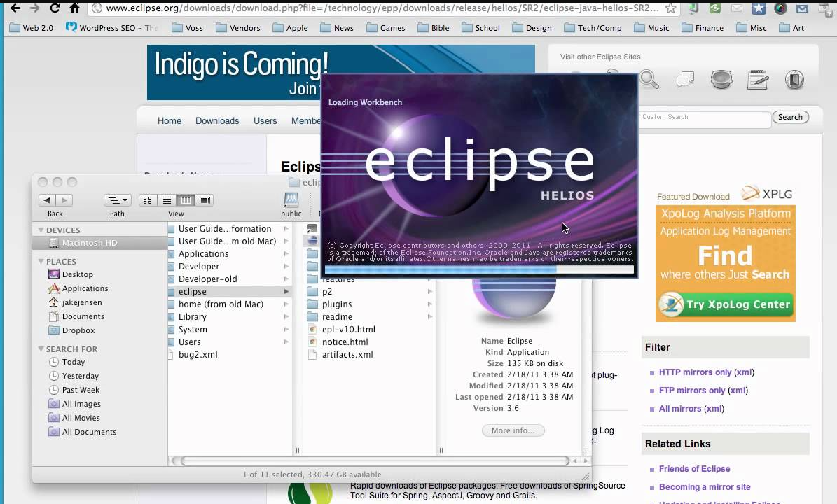Open the public shortcut in Finder toolbar
This screenshot has height=504, width=837.
tap(291, 205)
